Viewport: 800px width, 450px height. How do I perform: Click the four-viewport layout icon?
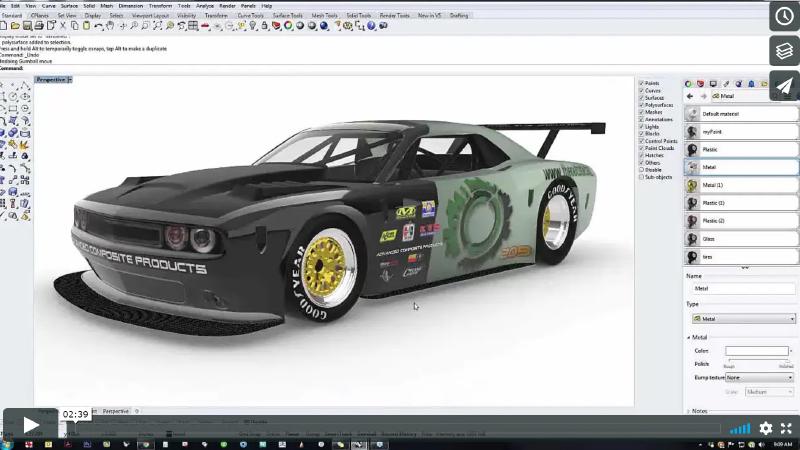[193, 26]
